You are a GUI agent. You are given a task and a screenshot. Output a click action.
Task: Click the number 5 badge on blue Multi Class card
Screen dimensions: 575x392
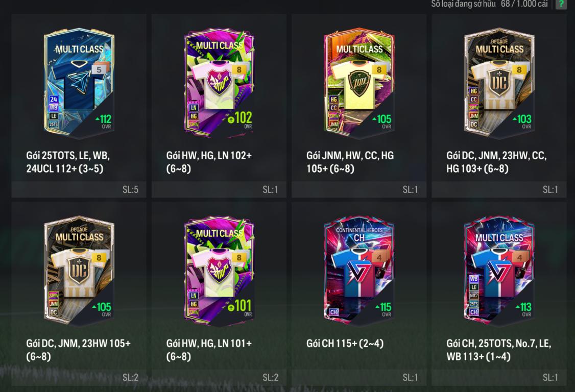[x=99, y=70]
